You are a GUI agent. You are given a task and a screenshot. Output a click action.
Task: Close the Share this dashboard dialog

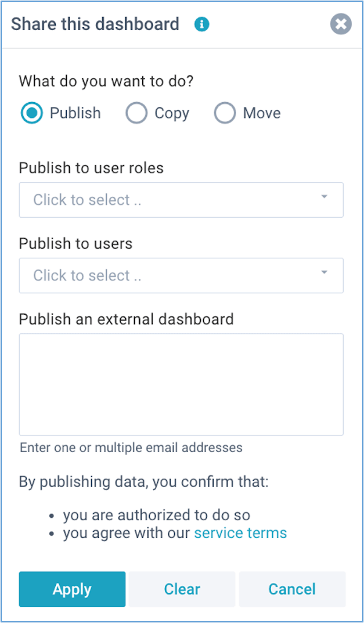tap(341, 24)
